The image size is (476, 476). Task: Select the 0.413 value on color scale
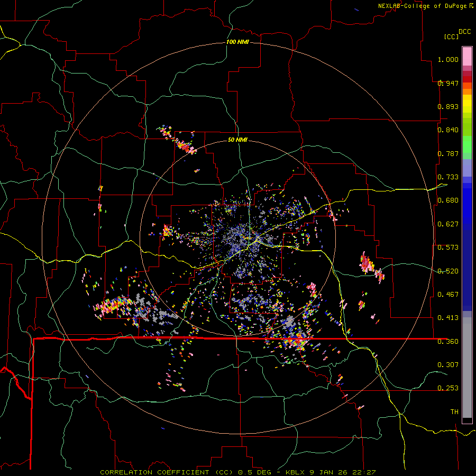448,318
